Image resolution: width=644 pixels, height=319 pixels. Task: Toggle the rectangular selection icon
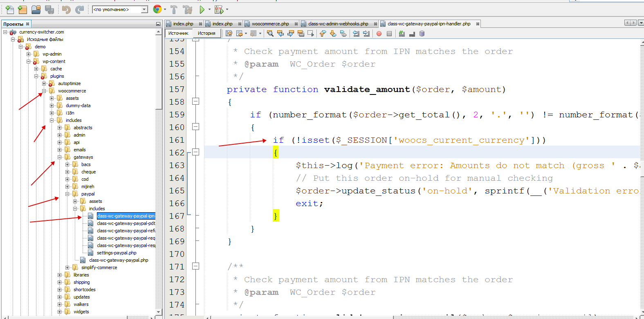point(311,34)
